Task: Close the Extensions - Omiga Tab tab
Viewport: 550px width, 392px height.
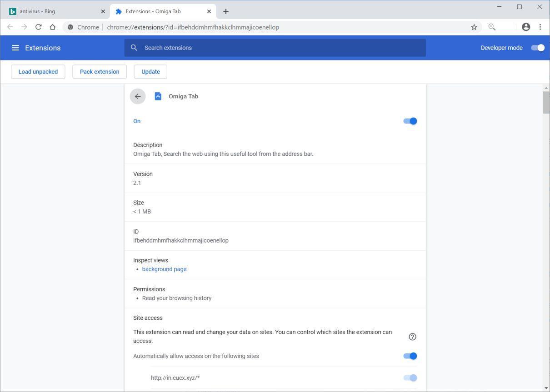Action: (x=209, y=11)
